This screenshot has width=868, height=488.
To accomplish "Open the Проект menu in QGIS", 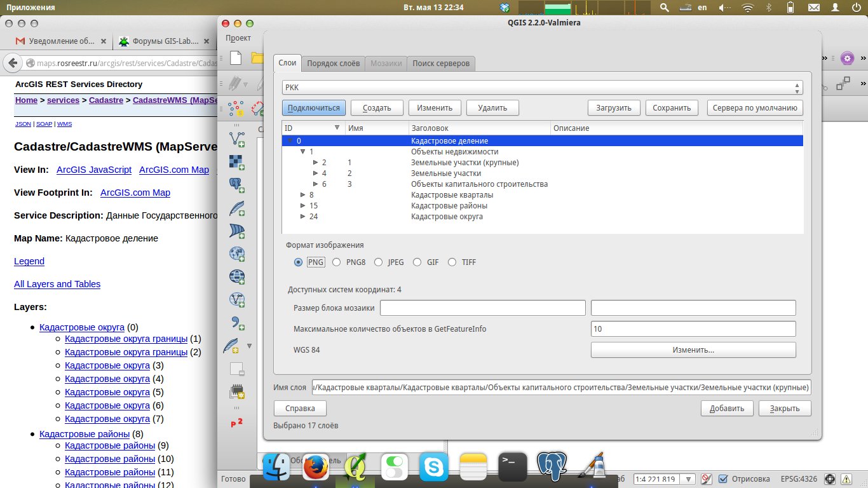I will point(238,38).
